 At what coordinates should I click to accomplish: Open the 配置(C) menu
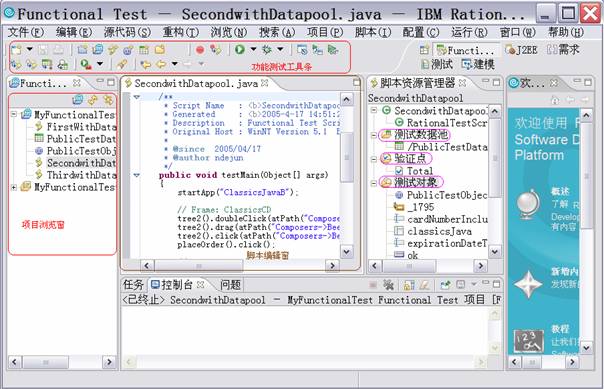421,32
